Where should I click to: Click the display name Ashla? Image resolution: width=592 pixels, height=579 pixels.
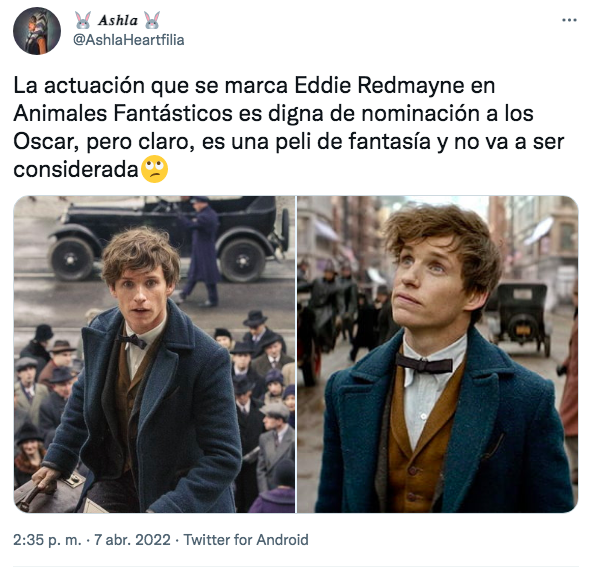point(118,20)
